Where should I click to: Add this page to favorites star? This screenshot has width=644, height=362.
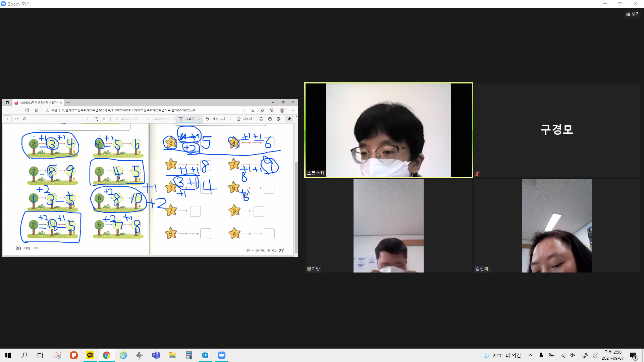click(x=253, y=110)
